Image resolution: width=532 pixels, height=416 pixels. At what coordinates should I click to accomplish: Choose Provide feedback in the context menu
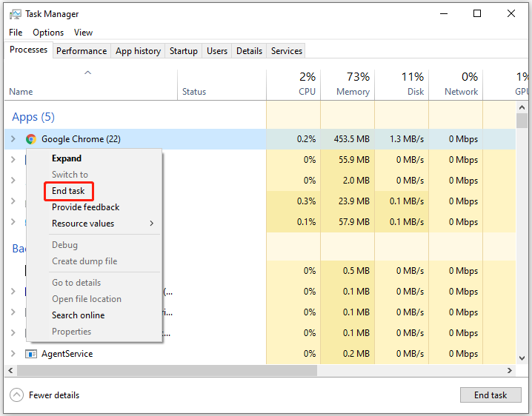click(85, 207)
